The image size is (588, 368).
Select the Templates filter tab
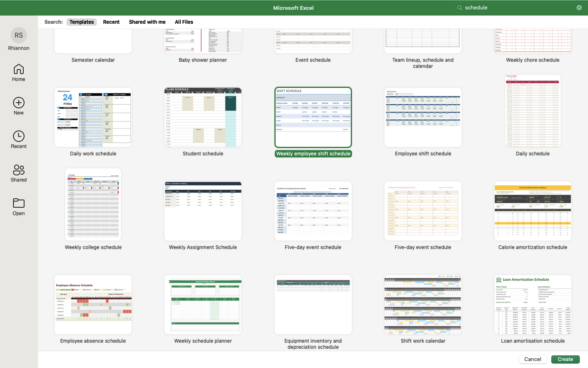(x=81, y=22)
